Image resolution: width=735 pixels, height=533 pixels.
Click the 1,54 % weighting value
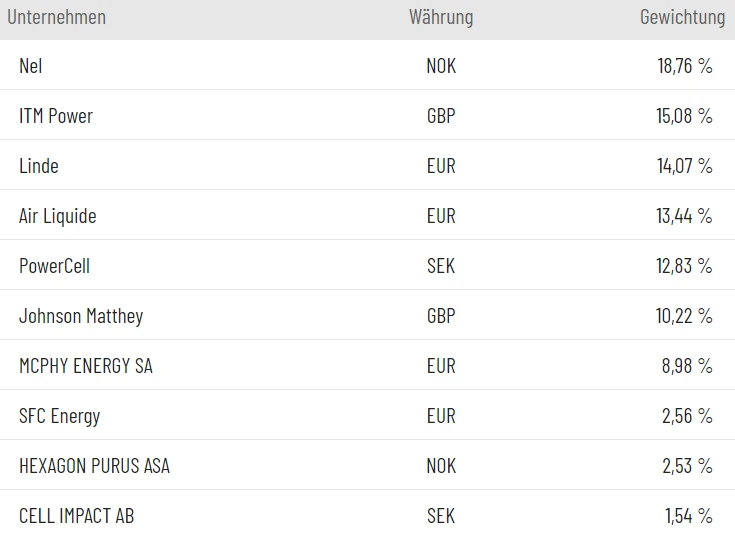pos(689,516)
